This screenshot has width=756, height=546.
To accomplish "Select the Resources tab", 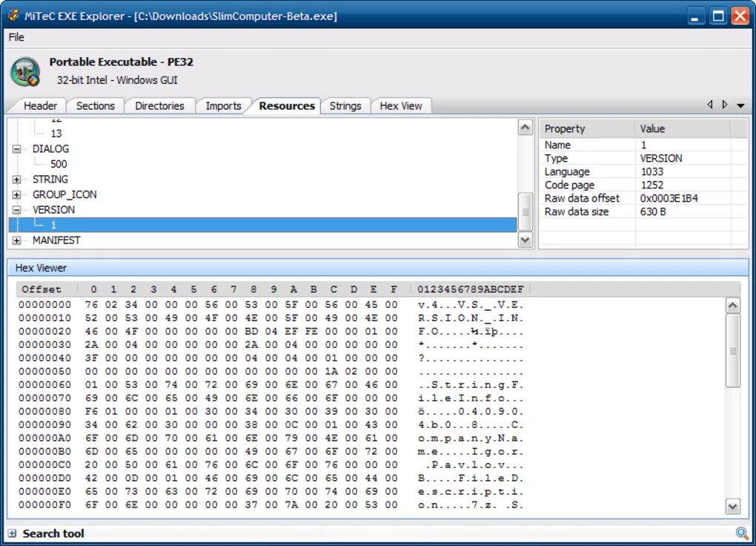I will click(287, 105).
